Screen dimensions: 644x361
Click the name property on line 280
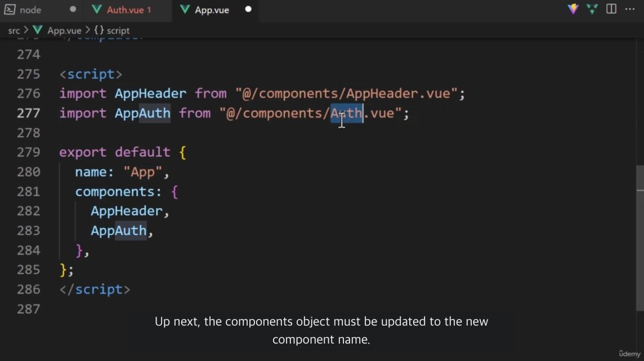pyautogui.click(x=91, y=172)
